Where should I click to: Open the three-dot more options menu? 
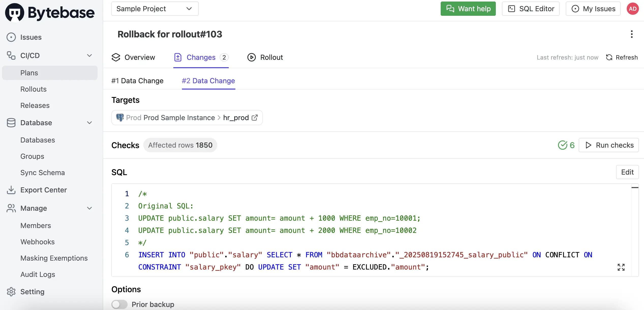[632, 34]
